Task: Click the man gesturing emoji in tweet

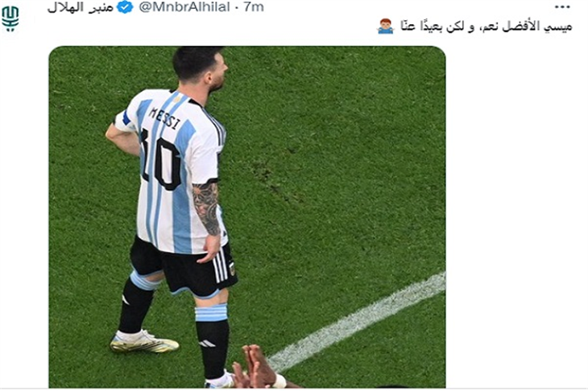Action: pyautogui.click(x=386, y=27)
